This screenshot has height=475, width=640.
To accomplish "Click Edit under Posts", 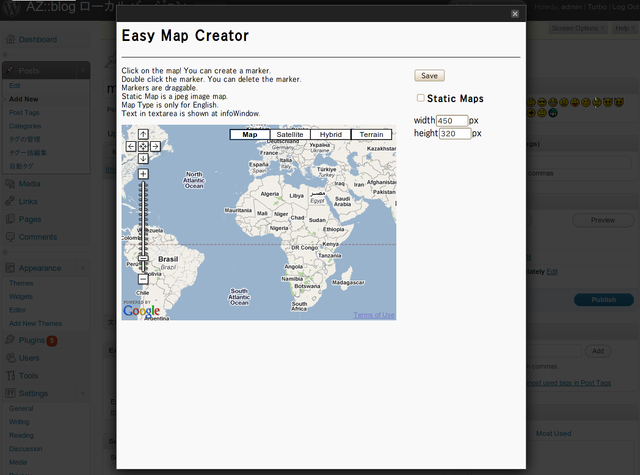I will (15, 86).
